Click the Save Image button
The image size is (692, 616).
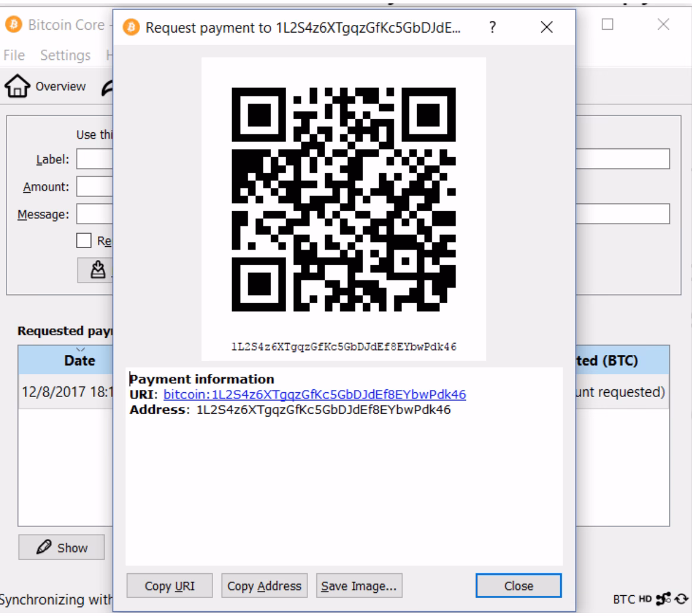[x=359, y=586]
